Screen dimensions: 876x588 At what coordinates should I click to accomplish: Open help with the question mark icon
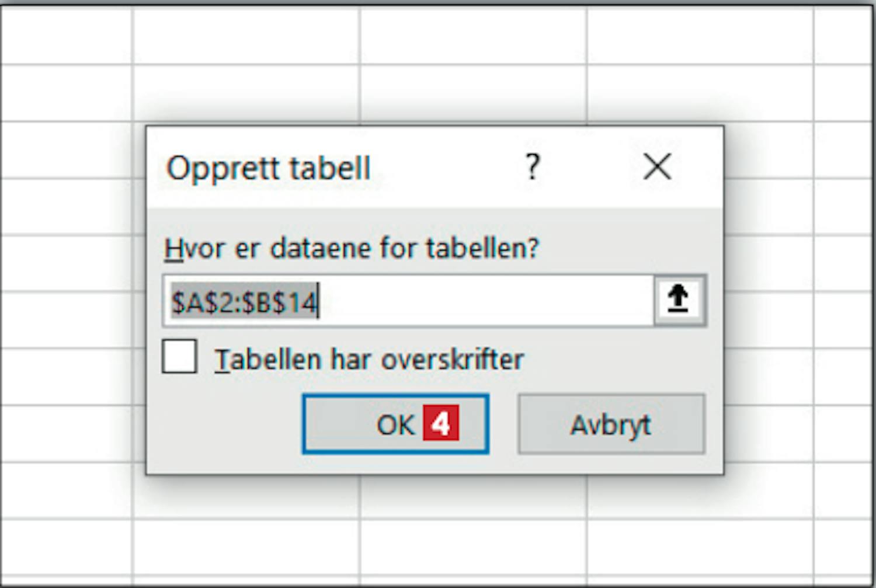point(532,167)
